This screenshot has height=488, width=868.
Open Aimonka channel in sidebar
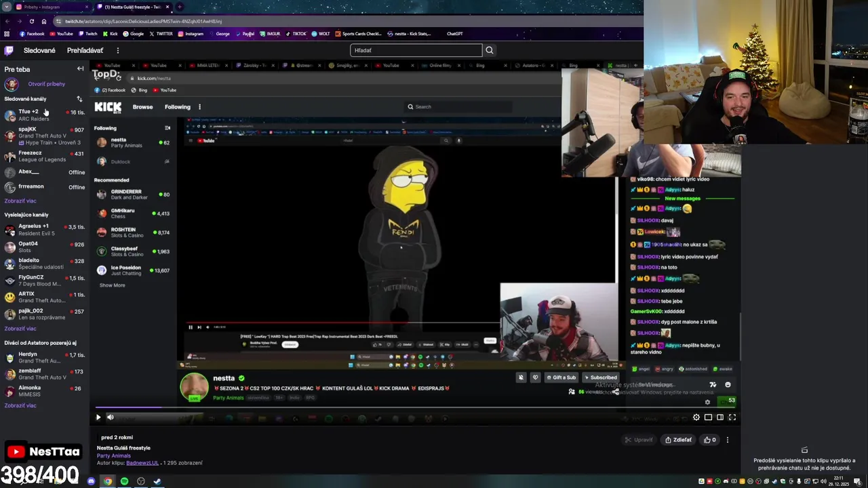(x=45, y=390)
